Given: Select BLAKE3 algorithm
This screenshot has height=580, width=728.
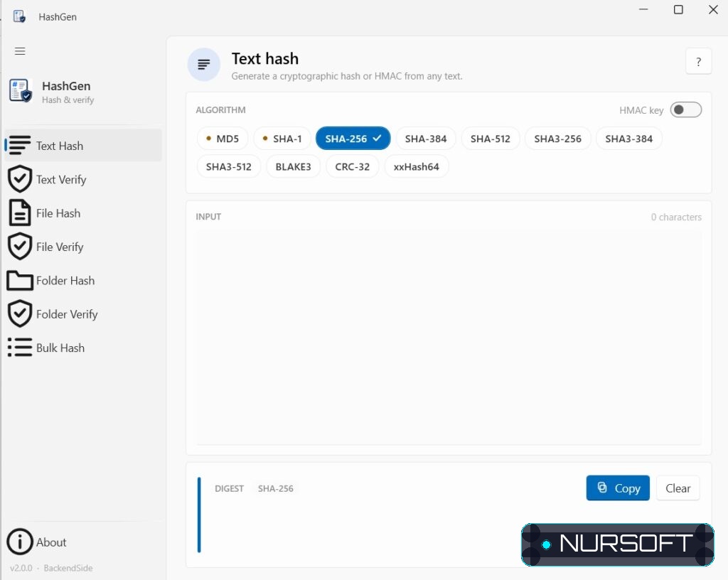Looking at the screenshot, I should click(x=293, y=166).
